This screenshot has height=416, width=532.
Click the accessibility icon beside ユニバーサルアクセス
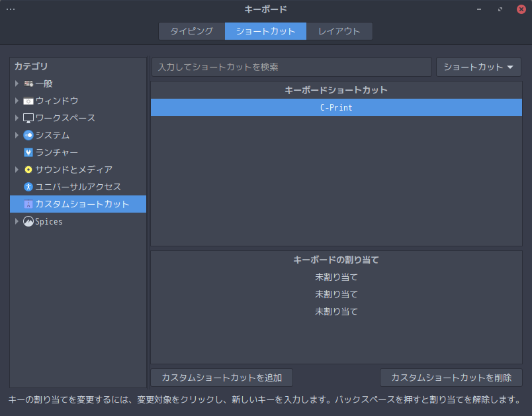(28, 187)
